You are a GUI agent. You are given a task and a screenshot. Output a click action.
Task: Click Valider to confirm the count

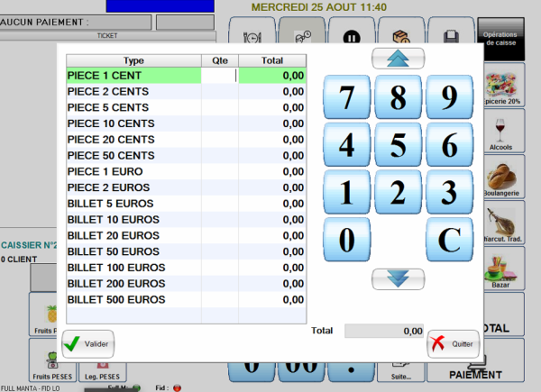(x=88, y=343)
